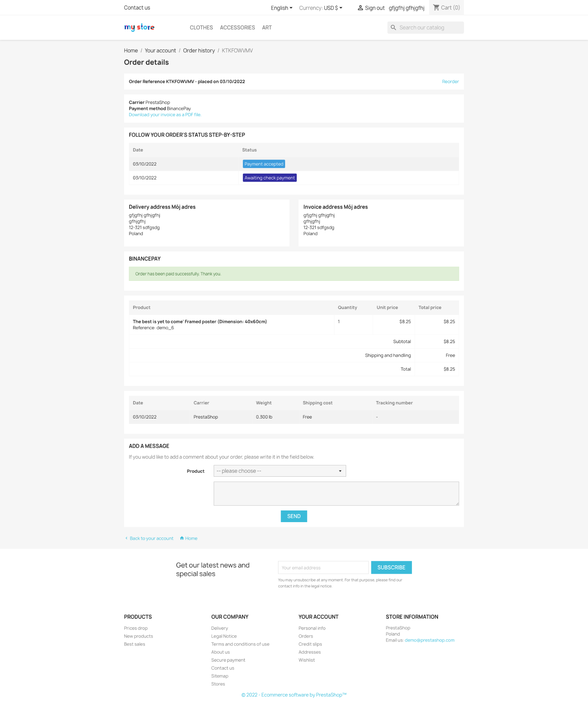Open footer Contact us link under Our Company
The width and height of the screenshot is (588, 703).
pyautogui.click(x=222, y=668)
